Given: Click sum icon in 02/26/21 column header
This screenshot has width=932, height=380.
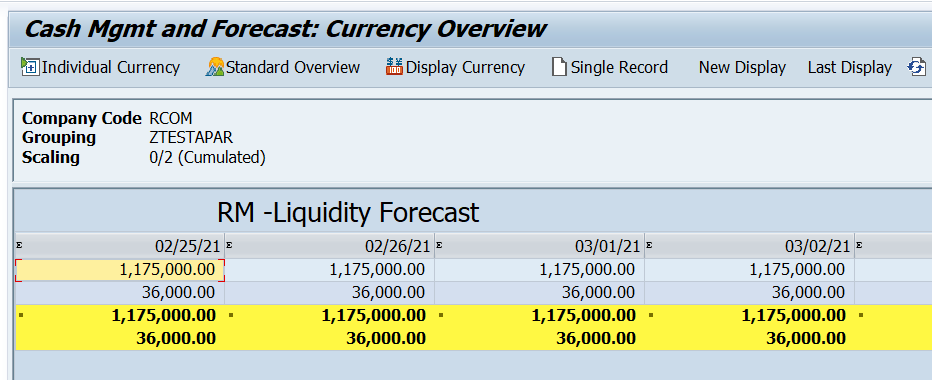Looking at the screenshot, I should coord(229,244).
